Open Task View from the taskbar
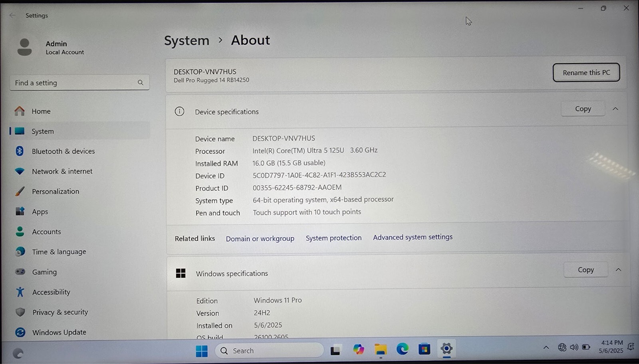The width and height of the screenshot is (639, 364). point(335,350)
